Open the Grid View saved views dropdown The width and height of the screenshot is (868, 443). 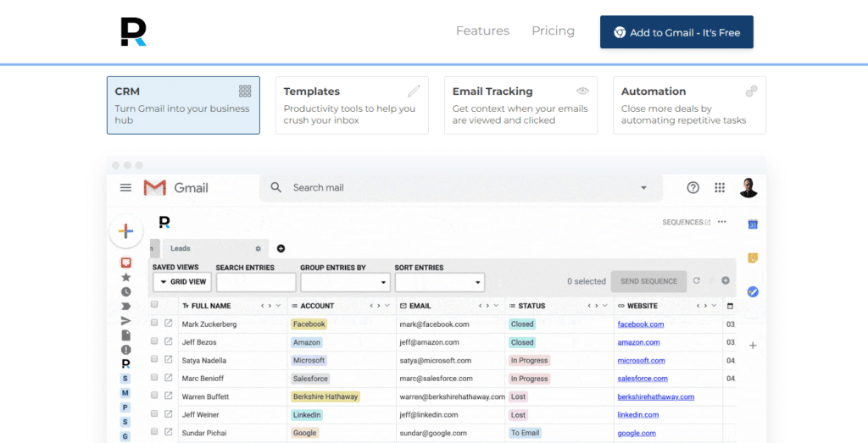(x=182, y=282)
